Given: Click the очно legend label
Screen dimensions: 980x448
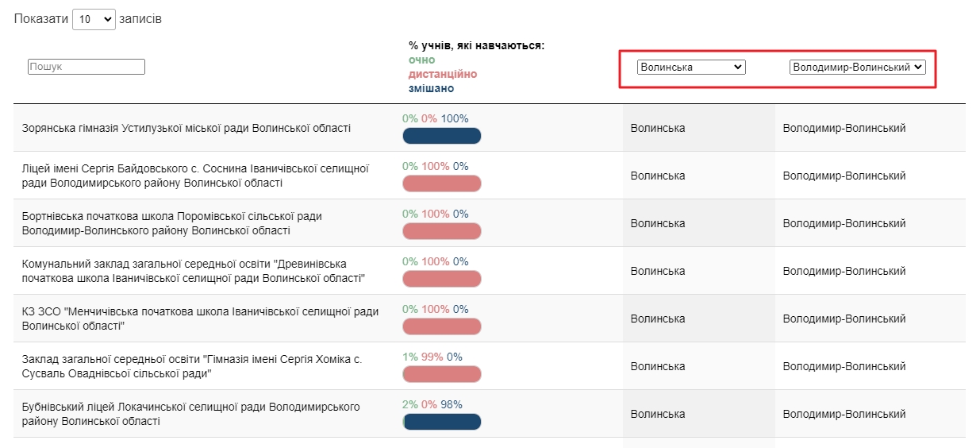Looking at the screenshot, I should point(422,60).
